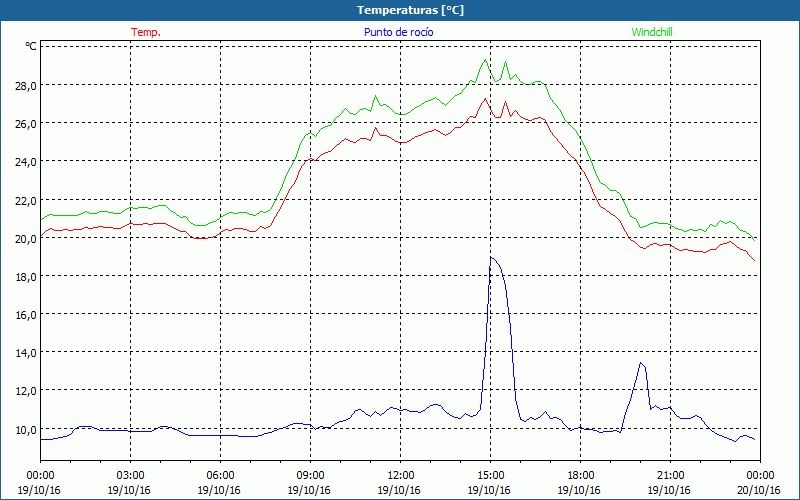Click the 09:00 time axis label
The width and height of the screenshot is (800, 500).
click(310, 476)
